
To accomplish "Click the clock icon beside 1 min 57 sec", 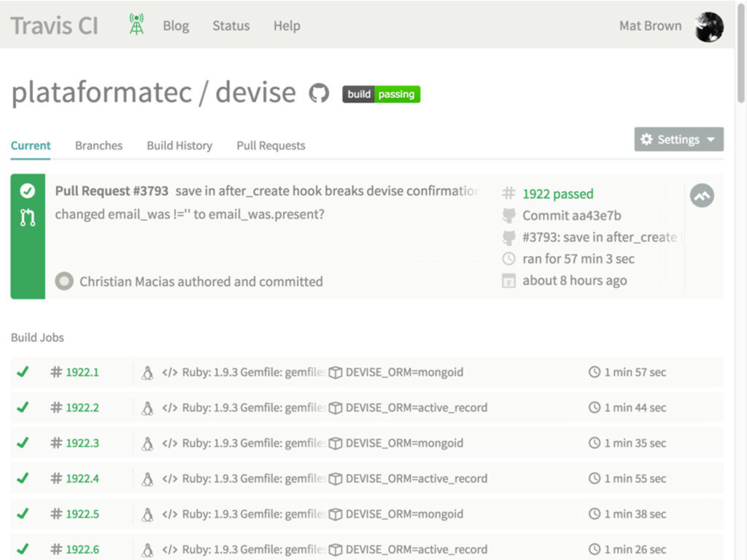I will pos(594,371).
